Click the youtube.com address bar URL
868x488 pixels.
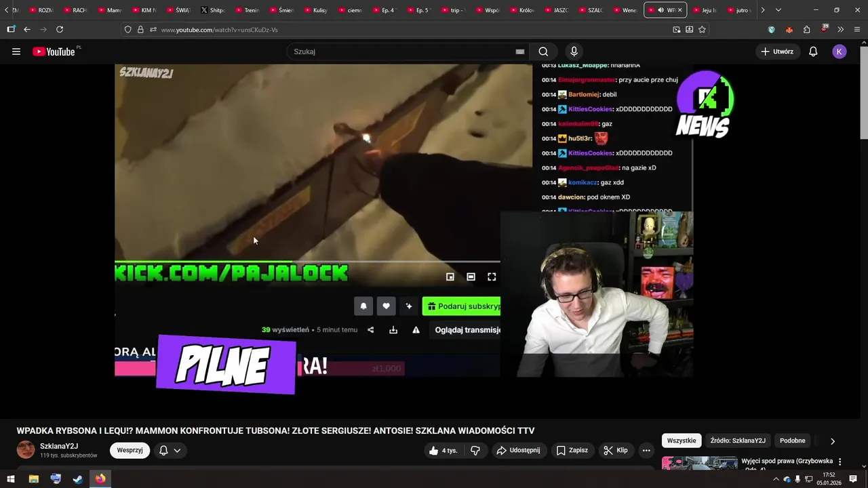(219, 30)
